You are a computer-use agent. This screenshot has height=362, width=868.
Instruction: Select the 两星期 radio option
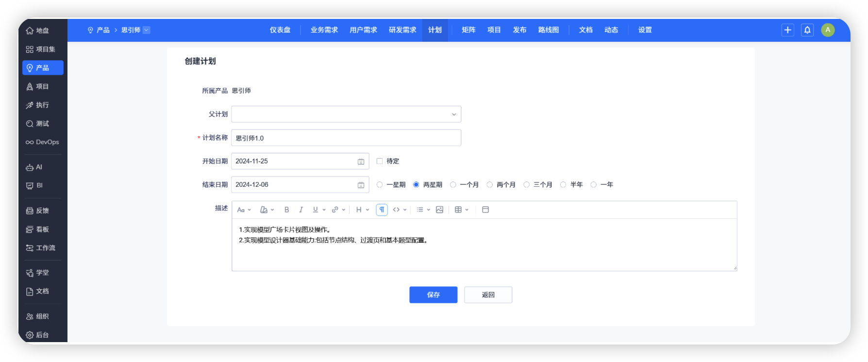point(416,184)
